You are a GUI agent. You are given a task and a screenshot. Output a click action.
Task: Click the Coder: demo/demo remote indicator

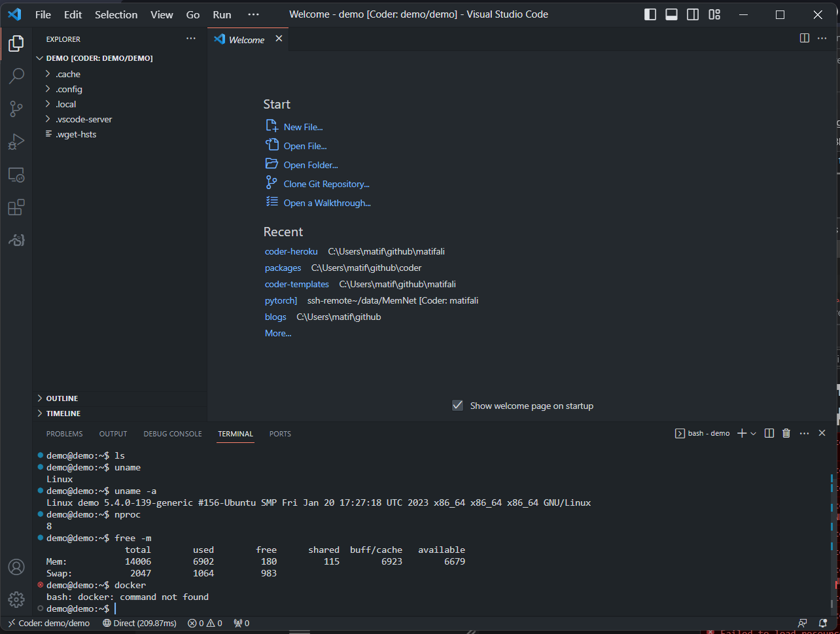[48, 623]
